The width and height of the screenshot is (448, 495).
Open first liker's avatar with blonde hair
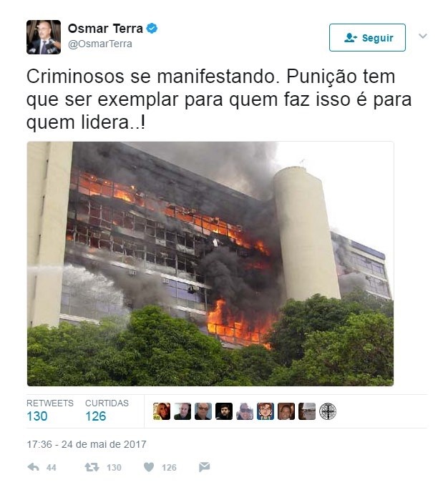pos(162,411)
